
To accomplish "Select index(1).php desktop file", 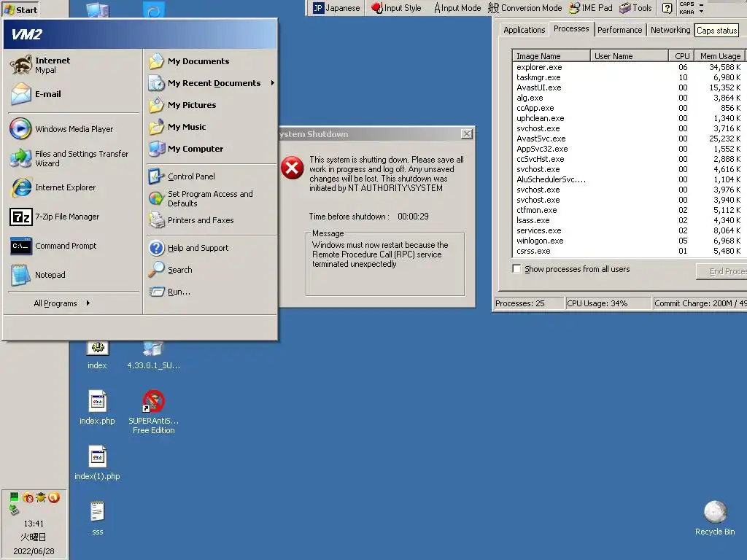I will point(97,463).
